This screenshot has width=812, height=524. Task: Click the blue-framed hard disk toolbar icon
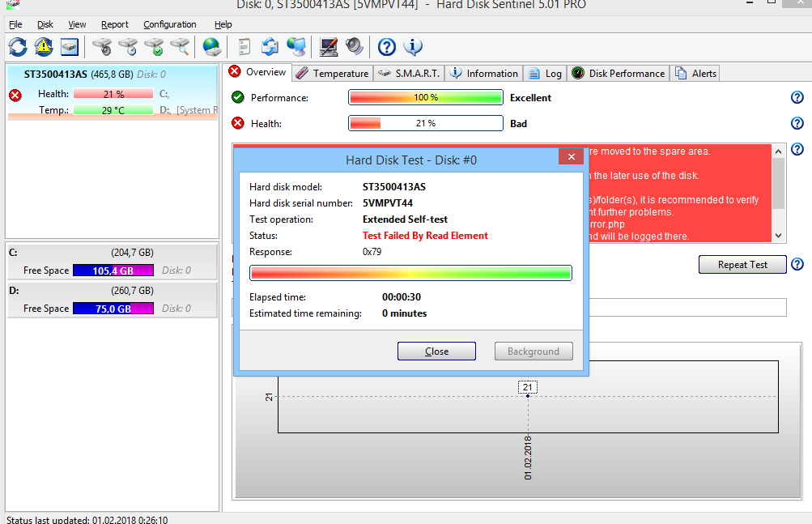[70, 47]
